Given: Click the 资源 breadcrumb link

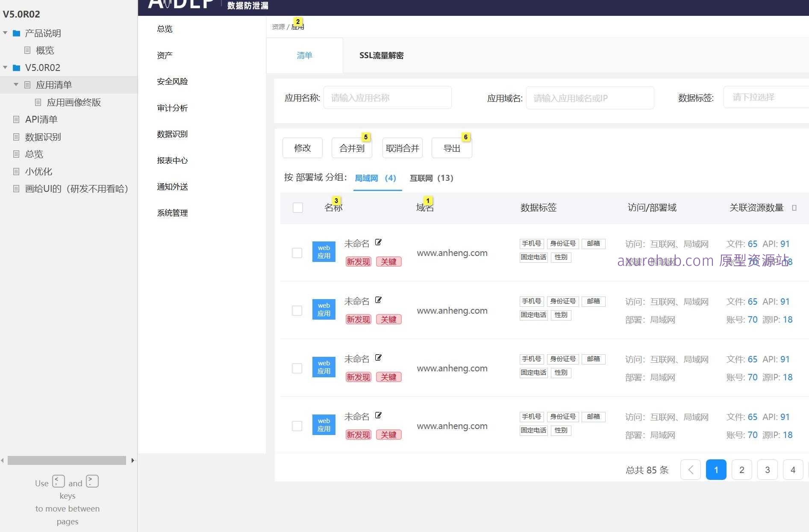Looking at the screenshot, I should pyautogui.click(x=278, y=26).
